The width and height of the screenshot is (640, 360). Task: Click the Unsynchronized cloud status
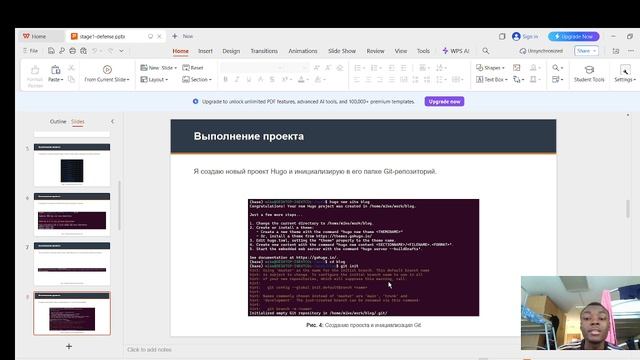pyautogui.click(x=541, y=51)
